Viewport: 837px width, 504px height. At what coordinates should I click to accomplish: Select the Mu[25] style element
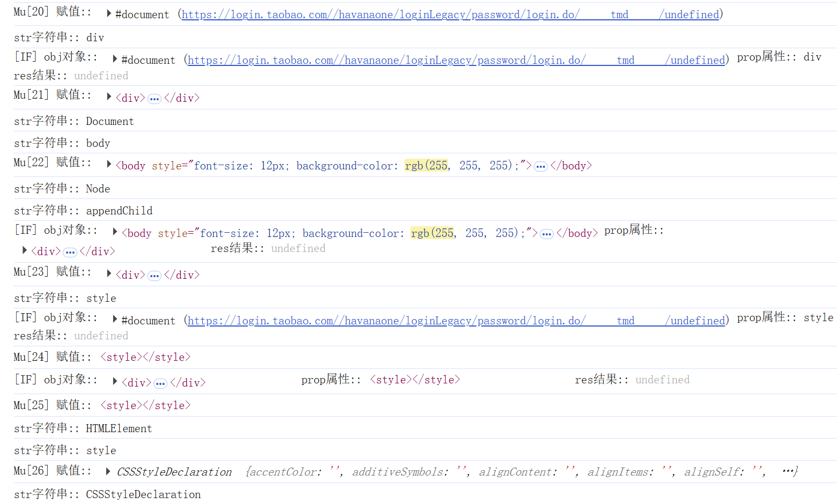pos(145,406)
